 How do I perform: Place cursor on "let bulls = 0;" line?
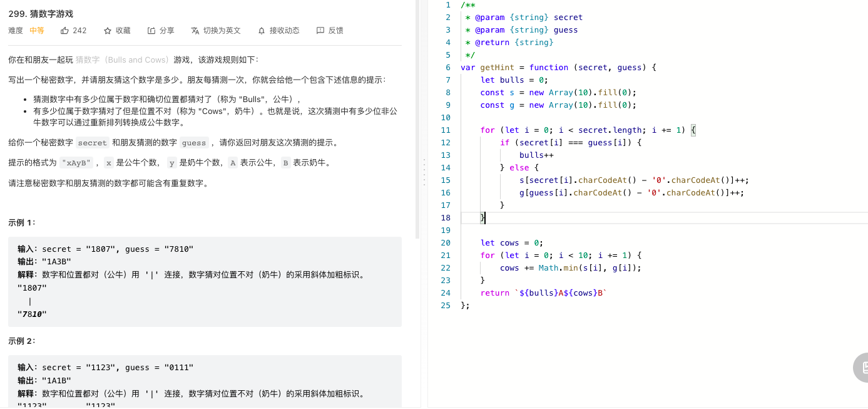(514, 80)
